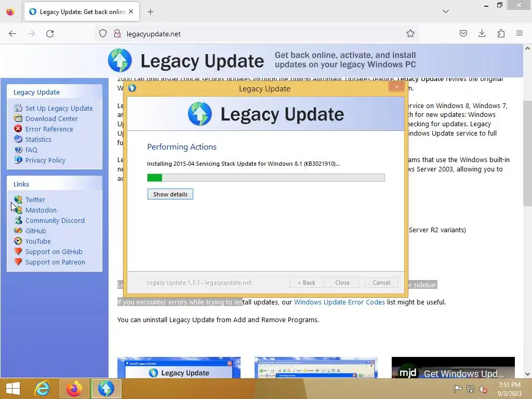Click the insecure connection padlock icon
The width and height of the screenshot is (532, 399).
(117, 34)
